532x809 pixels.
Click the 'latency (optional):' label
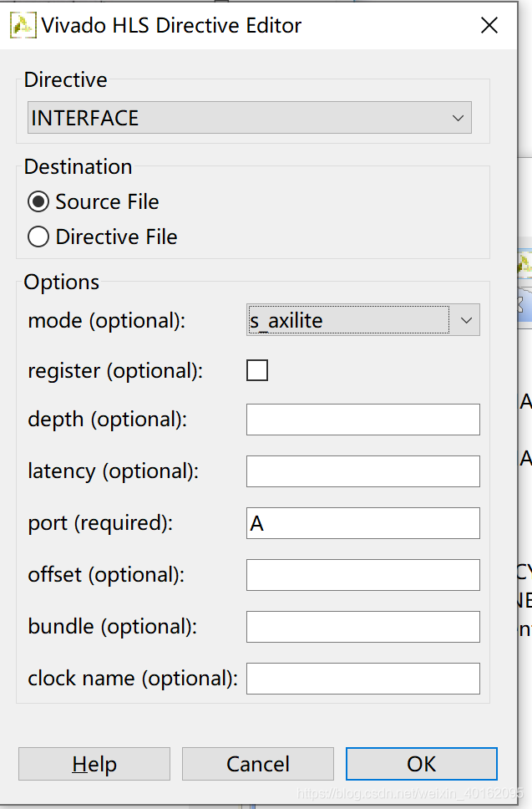point(114,471)
